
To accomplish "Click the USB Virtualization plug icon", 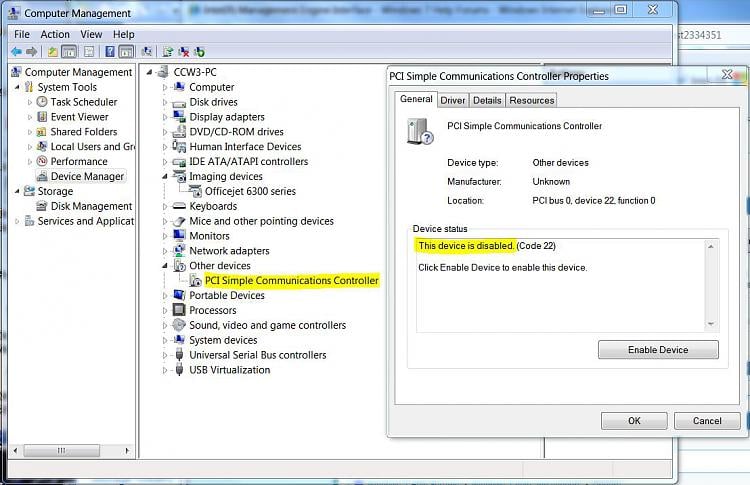I will point(179,369).
